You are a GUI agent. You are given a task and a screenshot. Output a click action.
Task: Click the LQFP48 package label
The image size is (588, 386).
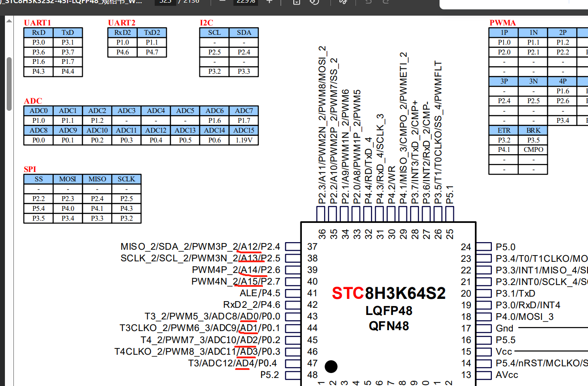coord(389,310)
